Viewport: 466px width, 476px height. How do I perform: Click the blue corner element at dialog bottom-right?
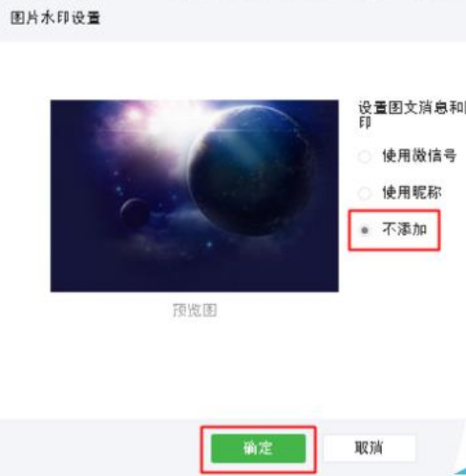click(x=460, y=471)
